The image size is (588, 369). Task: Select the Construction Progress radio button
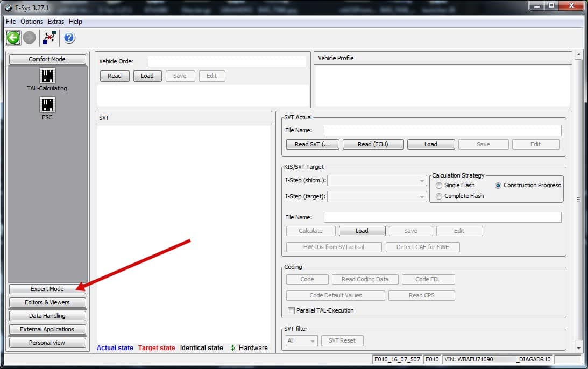[498, 185]
